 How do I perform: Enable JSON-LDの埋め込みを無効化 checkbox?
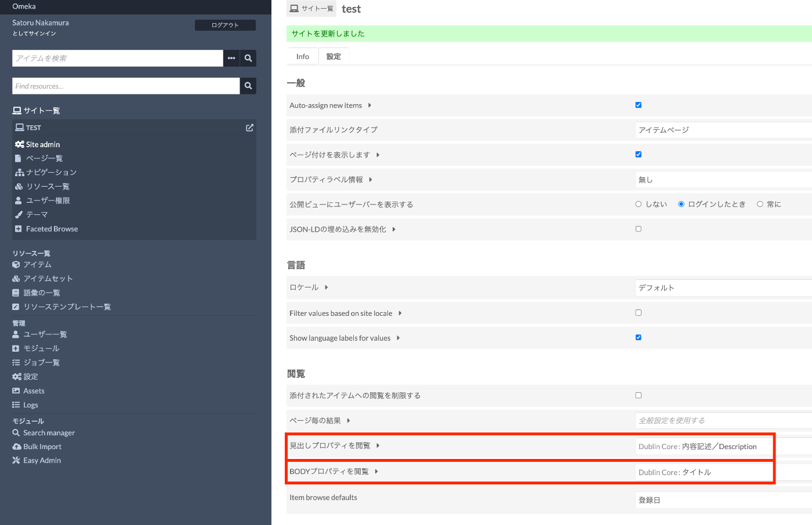639,229
